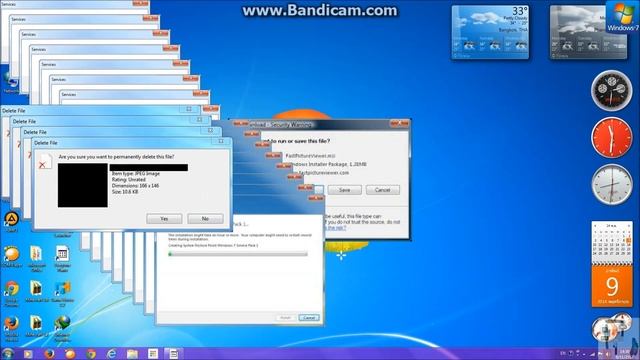
Task: Click the EN language indicator in tray
Action: tap(563, 353)
